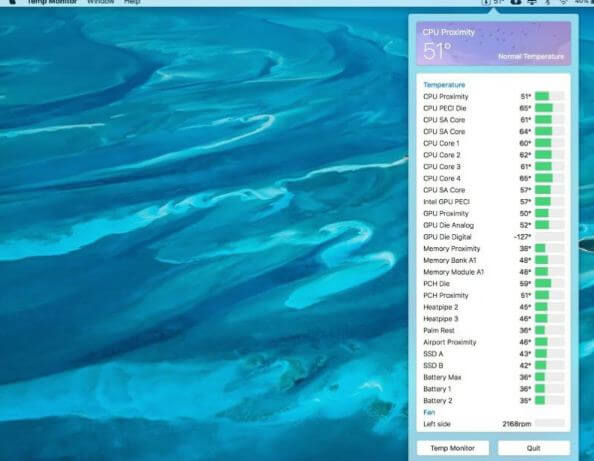Image resolution: width=594 pixels, height=461 pixels.
Task: Click the Left side fan speed bar
Action: pos(549,424)
